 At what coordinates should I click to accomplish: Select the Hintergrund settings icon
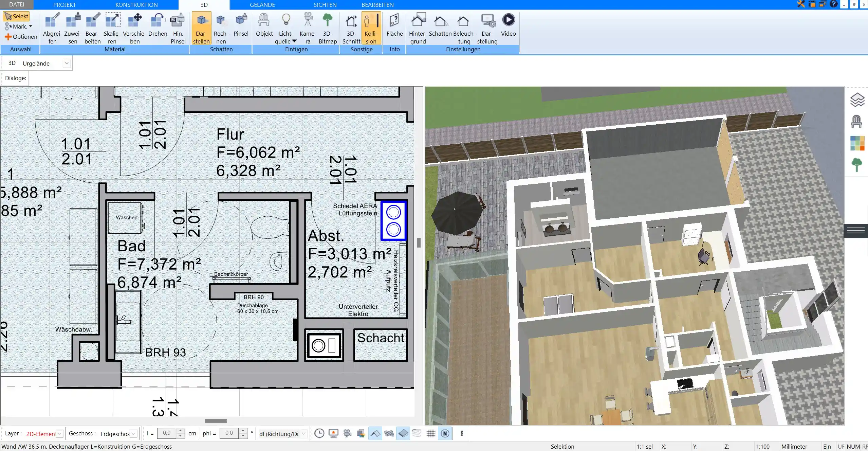coord(418,27)
